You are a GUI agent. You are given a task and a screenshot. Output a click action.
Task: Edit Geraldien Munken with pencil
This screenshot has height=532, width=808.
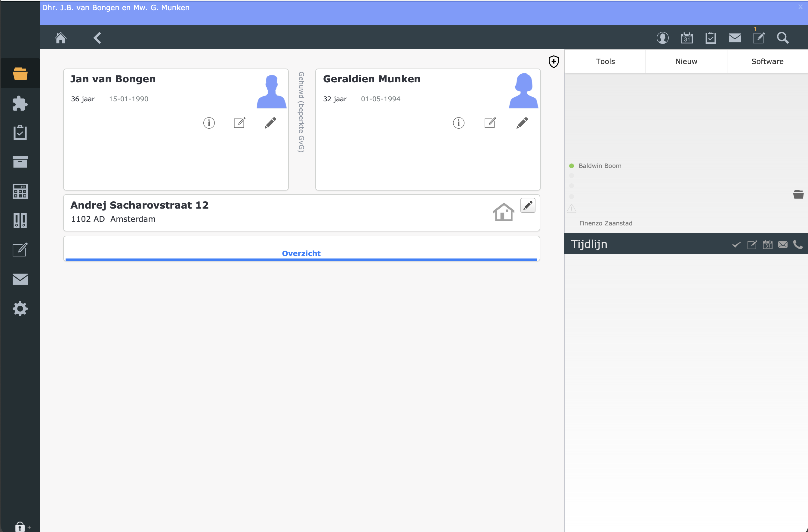click(x=522, y=123)
